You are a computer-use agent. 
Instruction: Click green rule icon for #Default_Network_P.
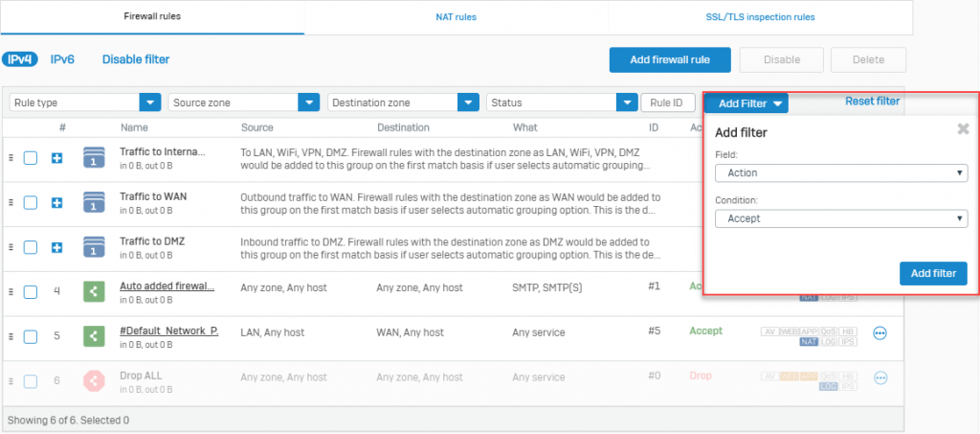click(x=94, y=336)
